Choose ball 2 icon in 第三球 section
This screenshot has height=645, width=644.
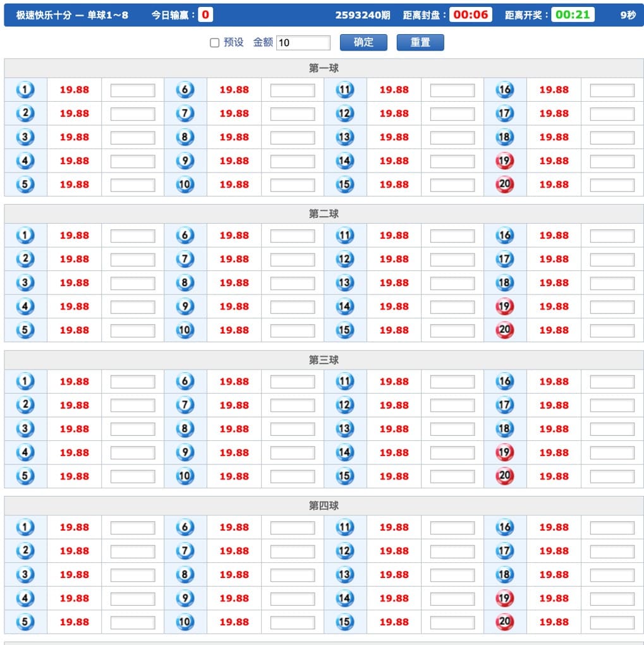pyautogui.click(x=25, y=405)
